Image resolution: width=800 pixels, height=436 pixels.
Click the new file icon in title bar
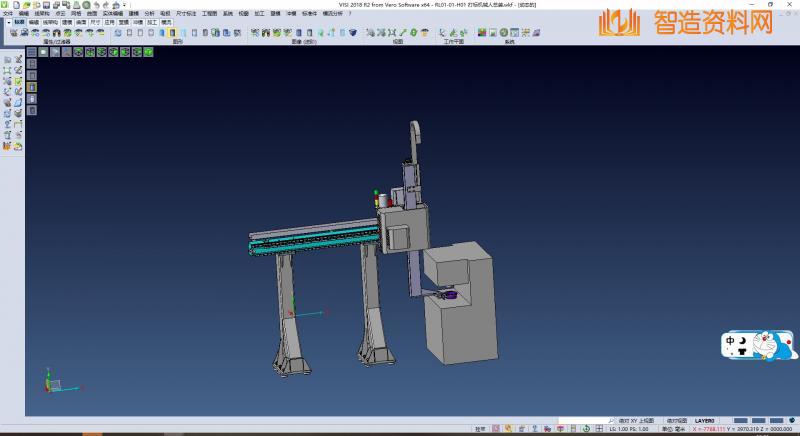pos(16,5)
